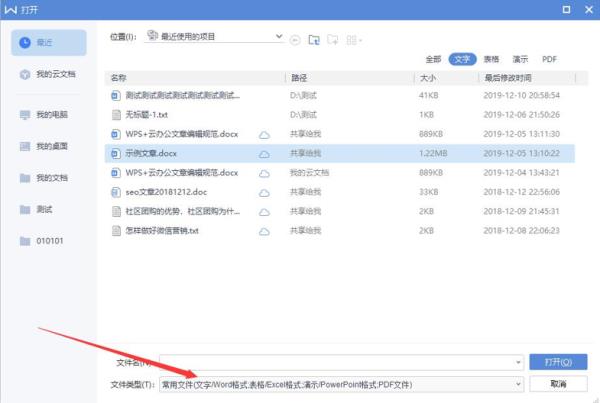Click the view mode grid icon
Screen dimensions: 600x403
pyautogui.click(x=352, y=40)
